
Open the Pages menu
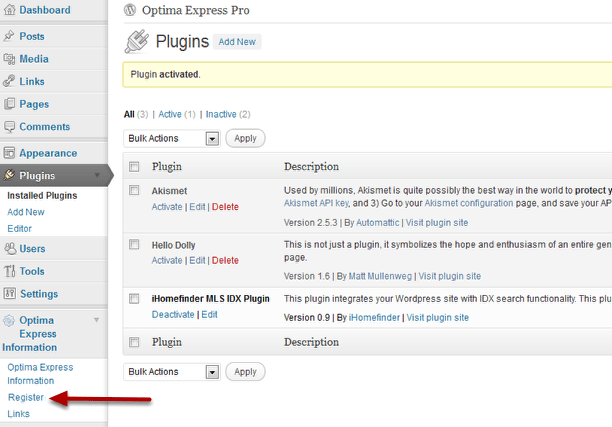click(34, 104)
